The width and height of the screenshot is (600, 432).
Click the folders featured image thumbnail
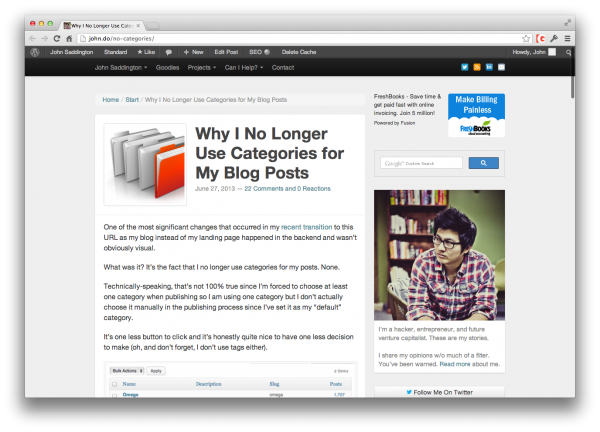145,165
